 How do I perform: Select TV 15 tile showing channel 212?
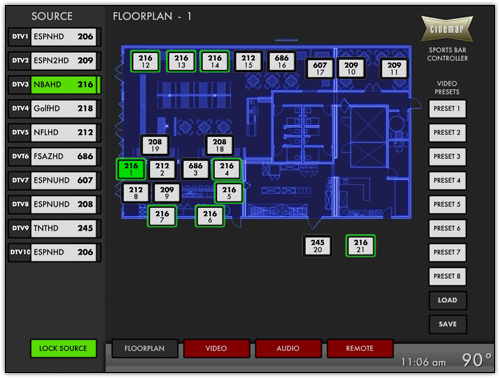pos(248,61)
